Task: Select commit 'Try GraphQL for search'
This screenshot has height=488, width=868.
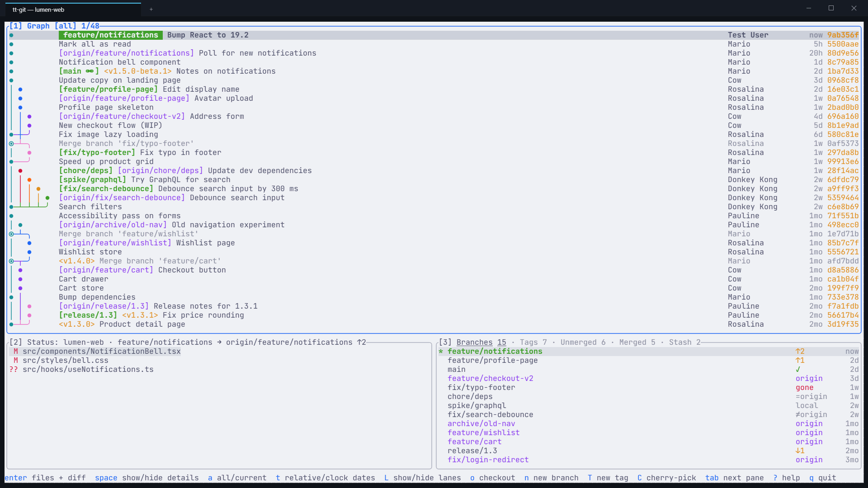Action: pos(434,179)
